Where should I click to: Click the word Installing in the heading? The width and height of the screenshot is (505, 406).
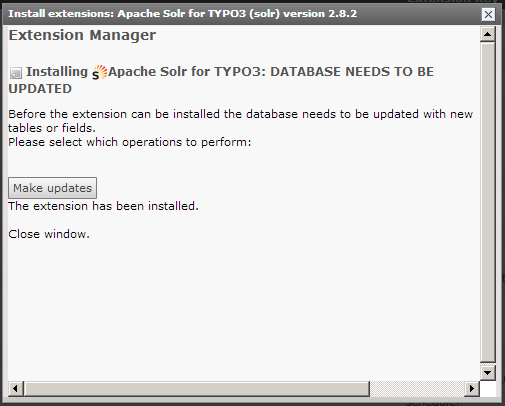57,72
